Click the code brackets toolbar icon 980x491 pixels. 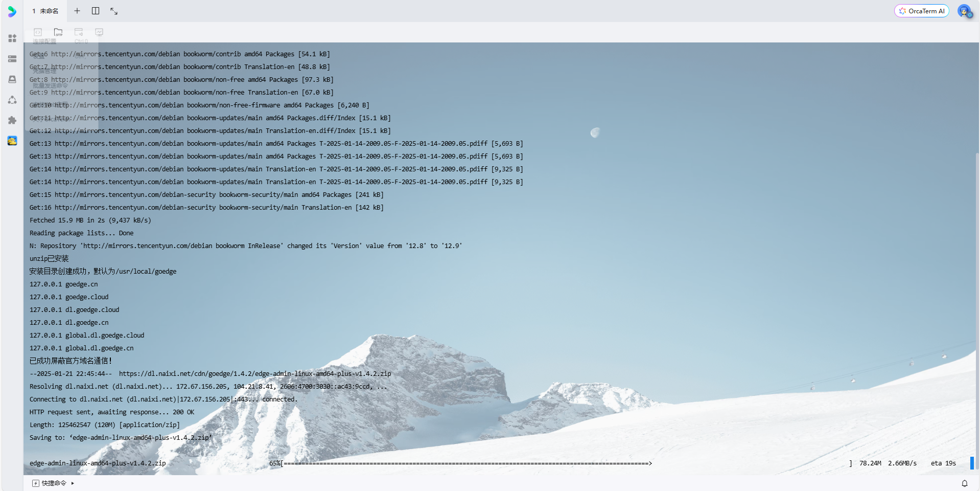click(x=38, y=32)
